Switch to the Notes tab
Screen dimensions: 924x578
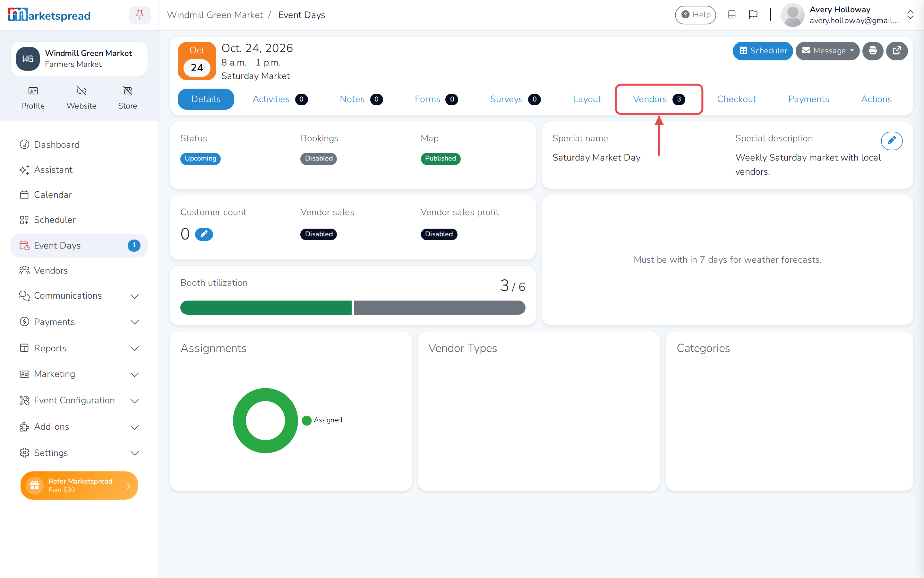click(x=361, y=100)
